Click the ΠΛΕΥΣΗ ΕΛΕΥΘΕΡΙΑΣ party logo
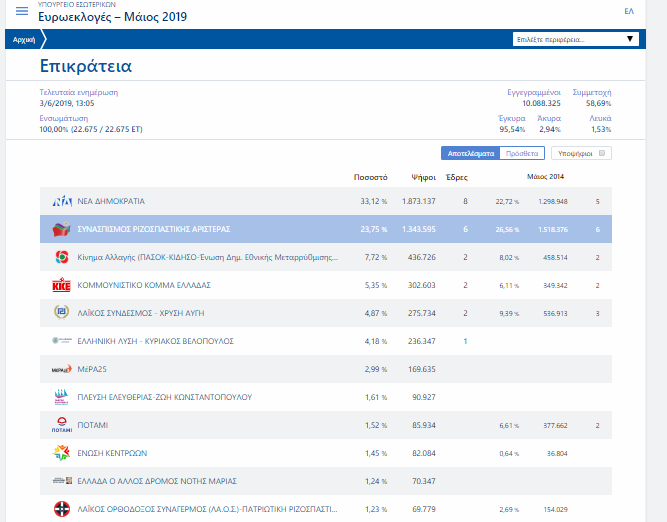The image size is (667, 522). [61, 397]
